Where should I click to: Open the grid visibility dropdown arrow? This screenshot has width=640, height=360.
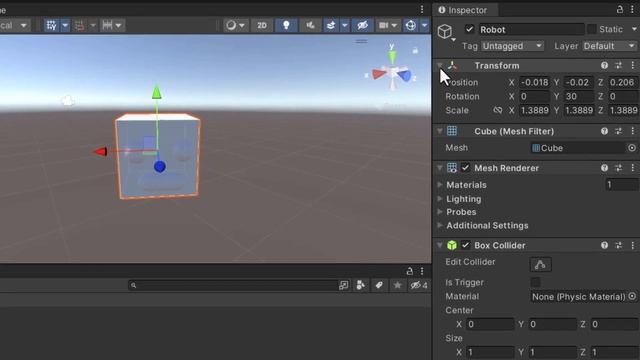tap(65, 25)
